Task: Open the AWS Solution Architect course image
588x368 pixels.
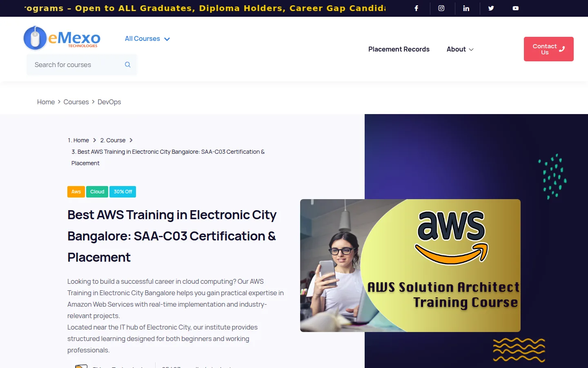Action: pyautogui.click(x=410, y=265)
